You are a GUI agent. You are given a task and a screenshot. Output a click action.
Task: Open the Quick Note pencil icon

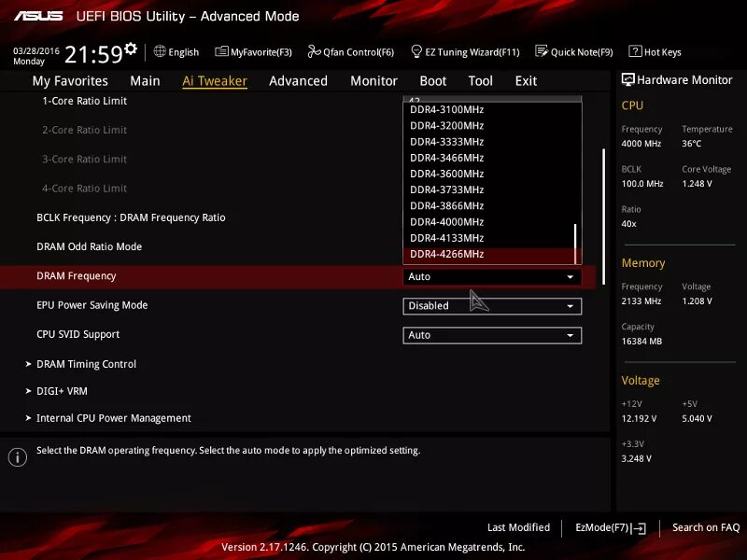[542, 51]
